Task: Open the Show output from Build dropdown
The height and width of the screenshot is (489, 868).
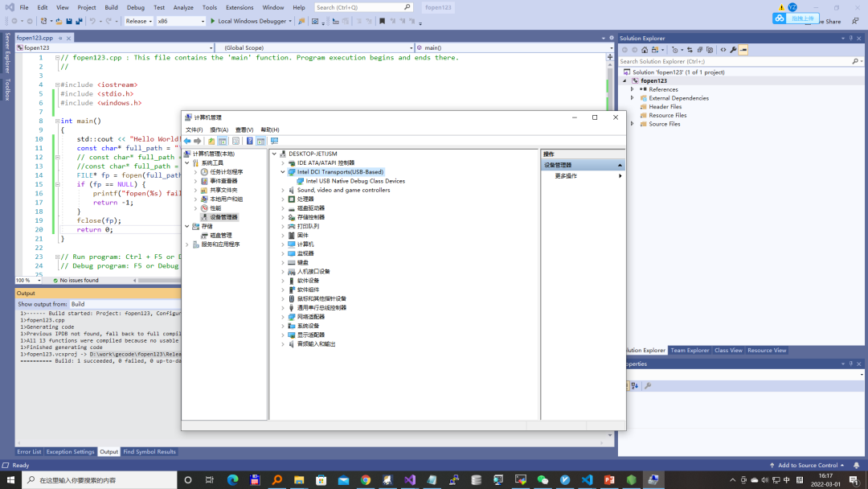Action: click(x=125, y=304)
